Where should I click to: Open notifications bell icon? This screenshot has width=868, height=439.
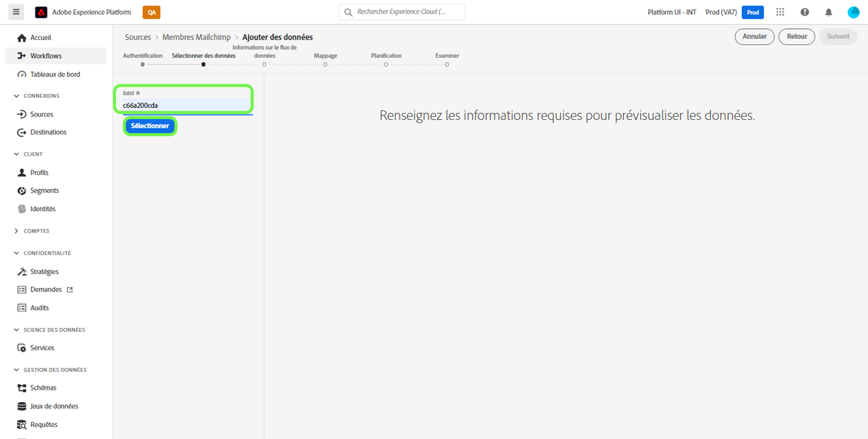(828, 12)
